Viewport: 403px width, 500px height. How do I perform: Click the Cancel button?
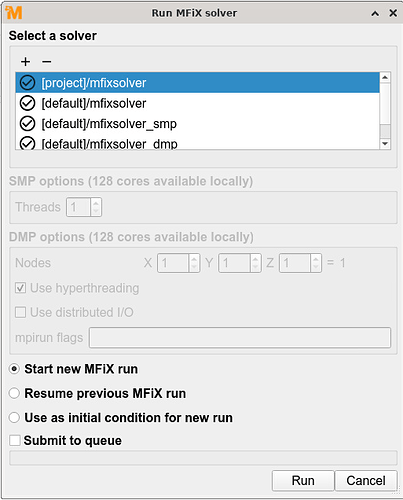tap(366, 481)
